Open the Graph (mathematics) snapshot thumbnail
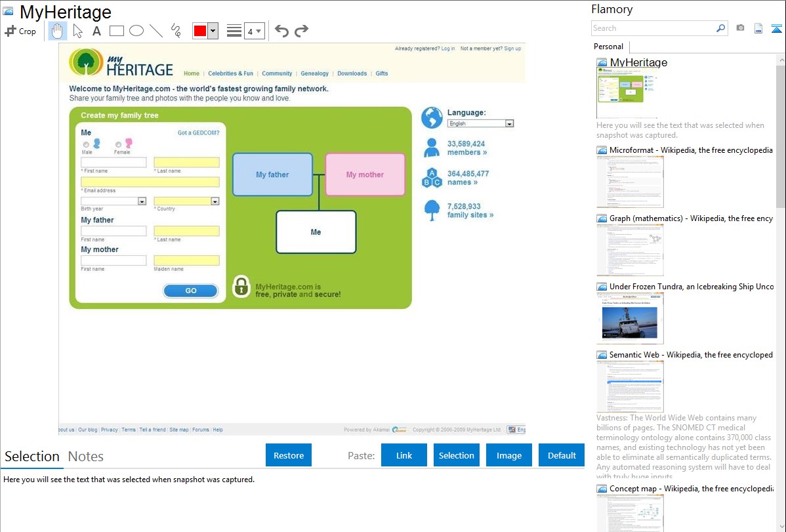This screenshot has width=786, height=532. 630,250
